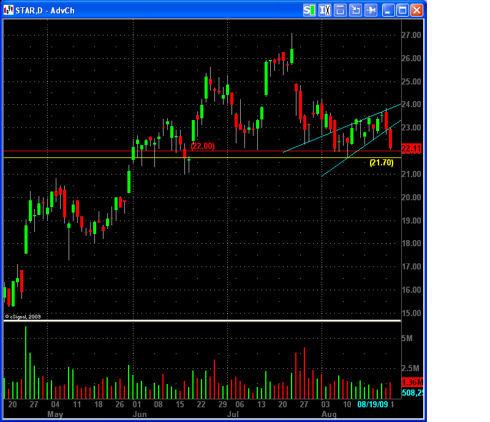The height and width of the screenshot is (422, 490).
Task: Minimize the STAR,D chart window
Action: [x=388, y=10]
